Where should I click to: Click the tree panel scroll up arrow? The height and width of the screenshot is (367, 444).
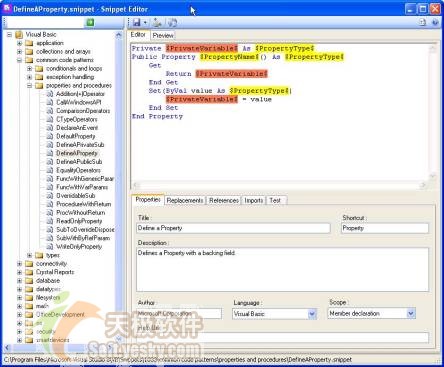tap(118, 35)
